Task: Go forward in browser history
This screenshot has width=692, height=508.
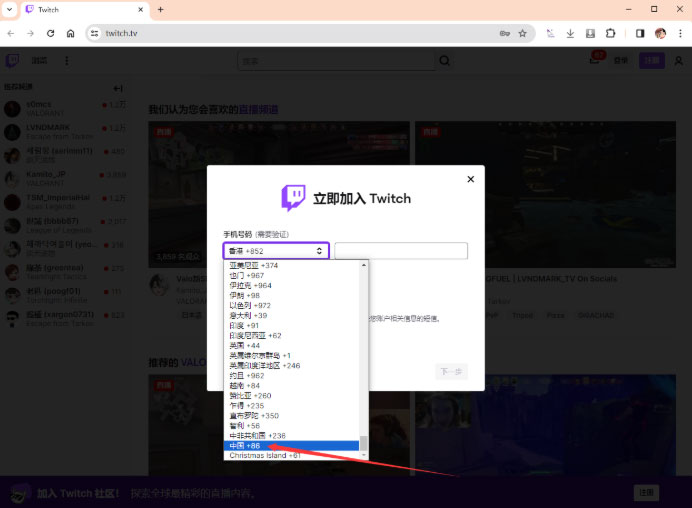Action: point(30,33)
